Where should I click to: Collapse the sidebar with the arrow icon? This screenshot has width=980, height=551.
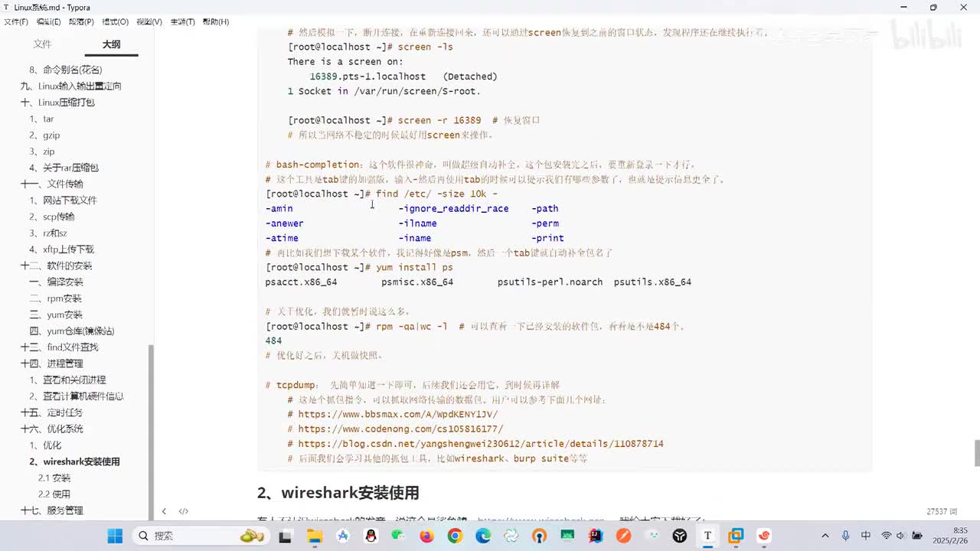click(164, 511)
